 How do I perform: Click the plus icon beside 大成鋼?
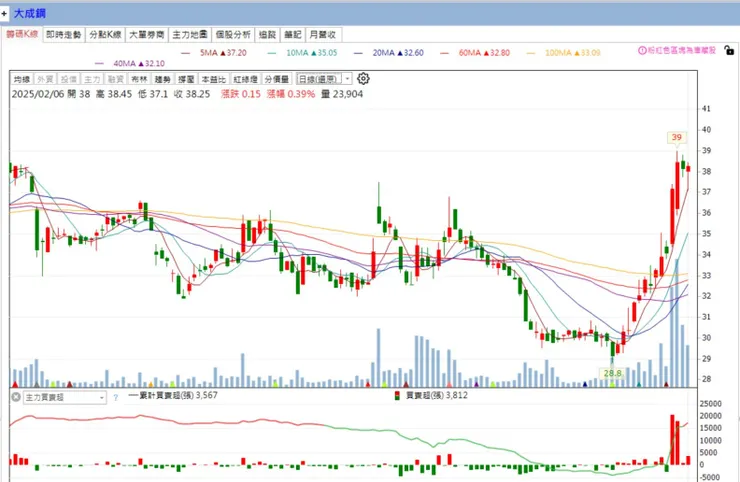tap(4, 14)
